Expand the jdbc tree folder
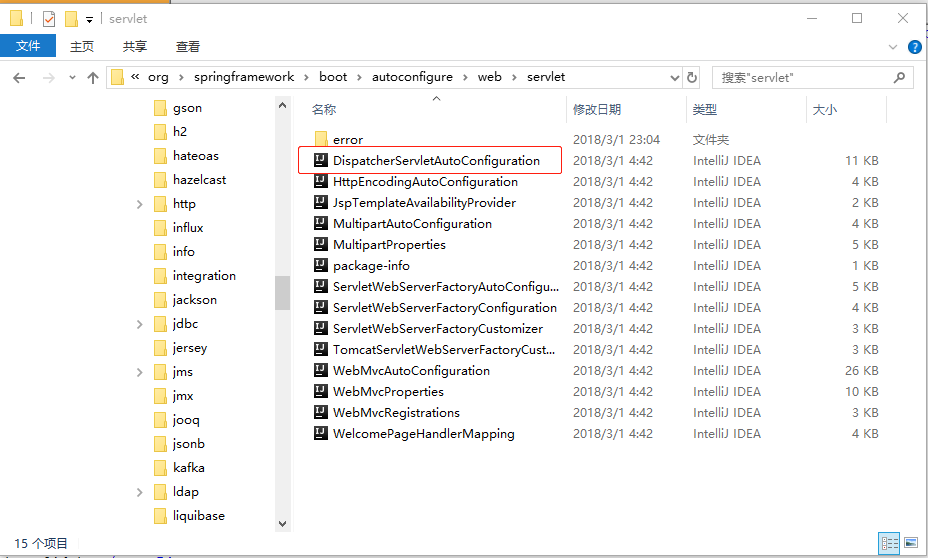 point(140,324)
